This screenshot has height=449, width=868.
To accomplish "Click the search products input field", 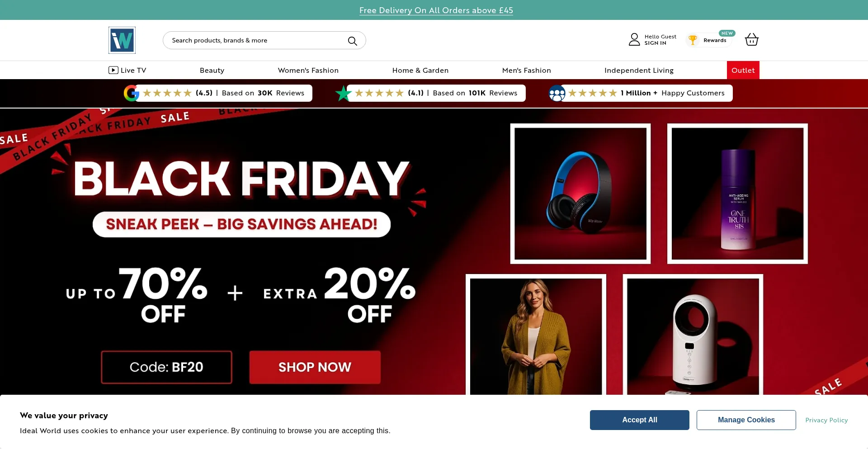I will point(255,40).
